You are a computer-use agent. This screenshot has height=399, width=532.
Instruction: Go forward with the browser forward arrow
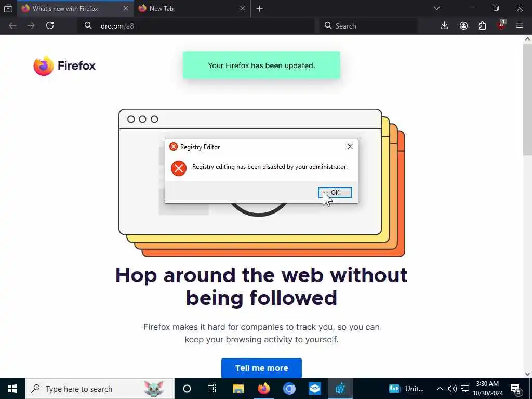(x=31, y=26)
